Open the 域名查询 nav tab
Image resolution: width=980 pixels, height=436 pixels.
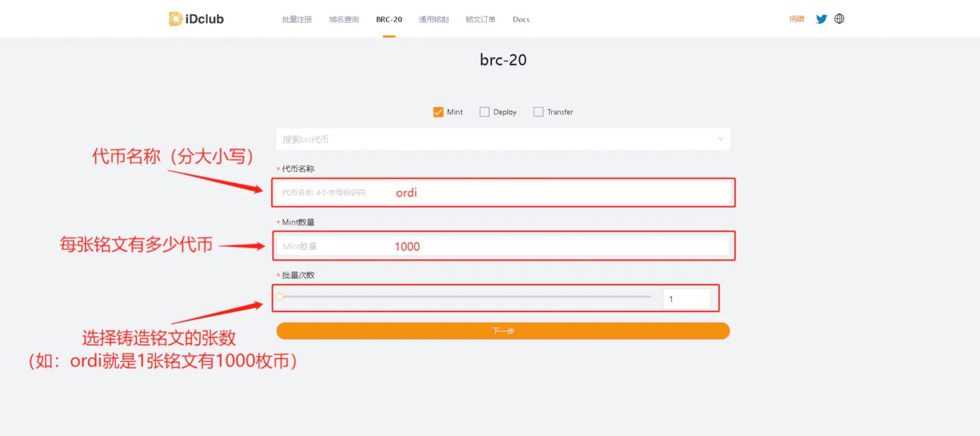coord(344,19)
